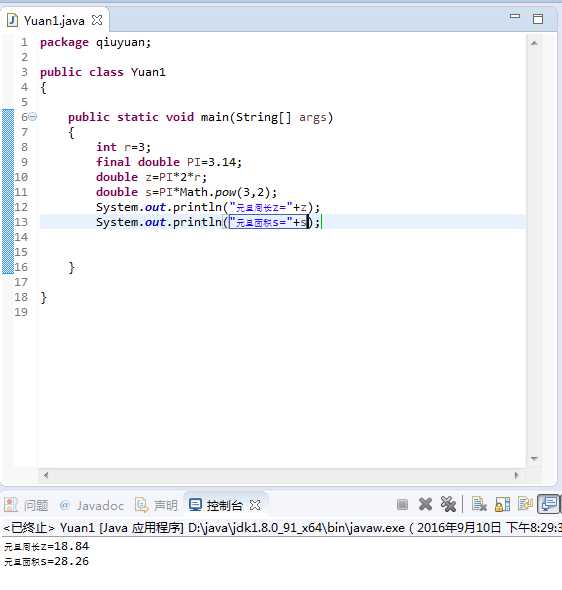Click 'final double PI=3.14;' line
562x590 pixels.
(x=169, y=162)
